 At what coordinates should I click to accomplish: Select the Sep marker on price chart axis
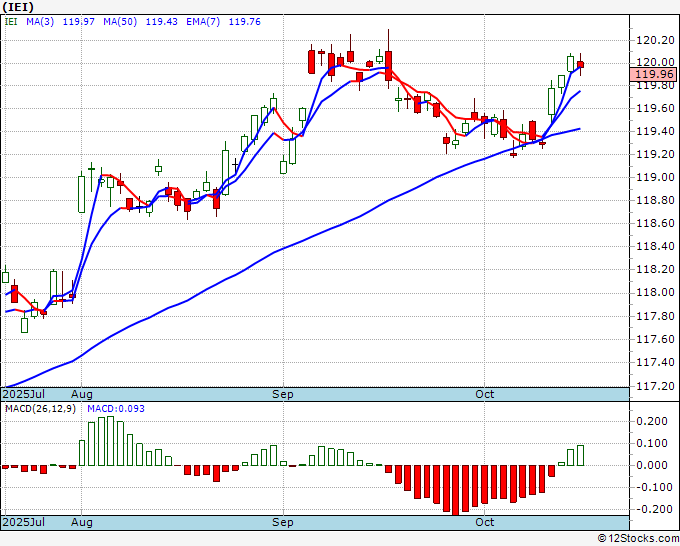pos(283,394)
